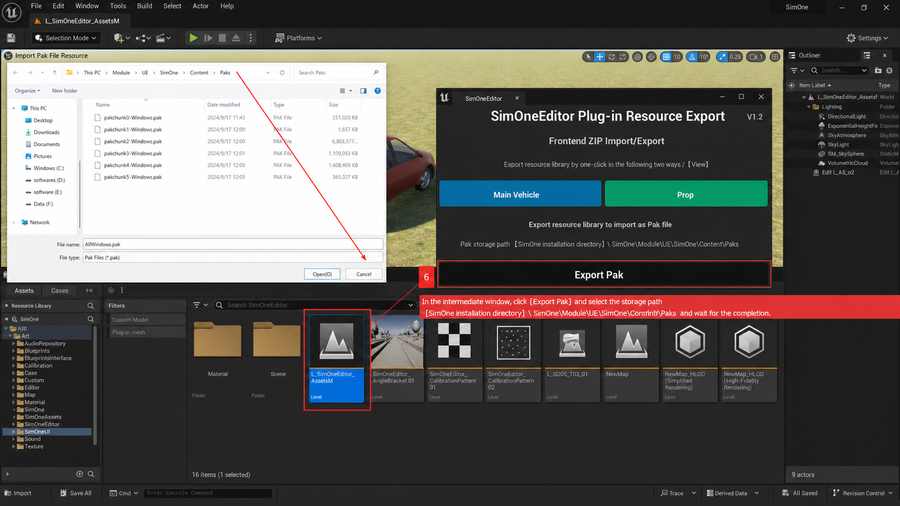Screen dimensions: 900x506
Task: Open the Edit menu
Action: [59, 6]
